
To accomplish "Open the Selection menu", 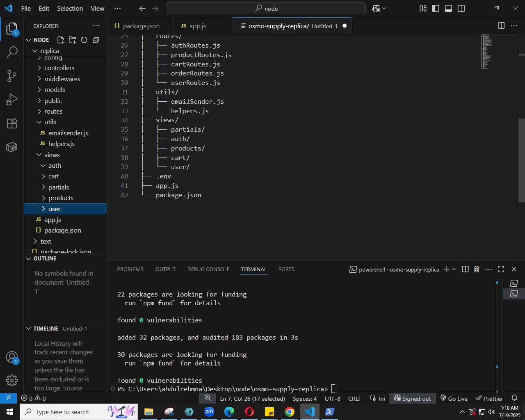I will [70, 8].
